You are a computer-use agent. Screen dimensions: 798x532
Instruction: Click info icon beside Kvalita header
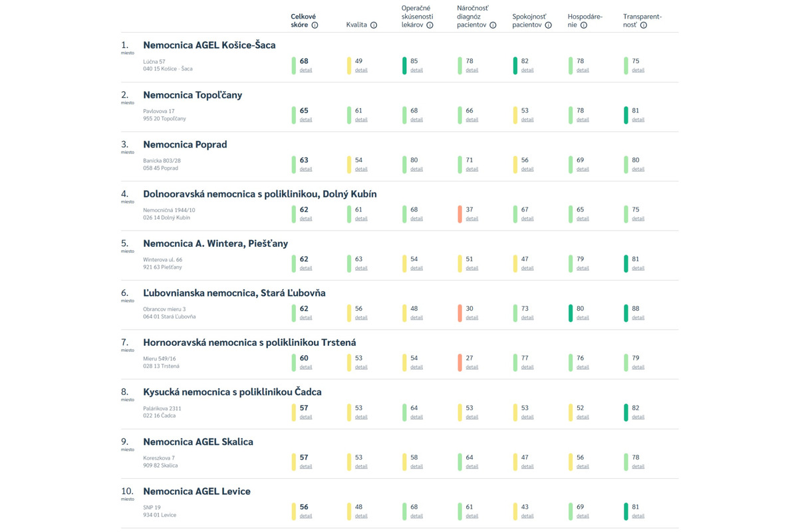[374, 25]
